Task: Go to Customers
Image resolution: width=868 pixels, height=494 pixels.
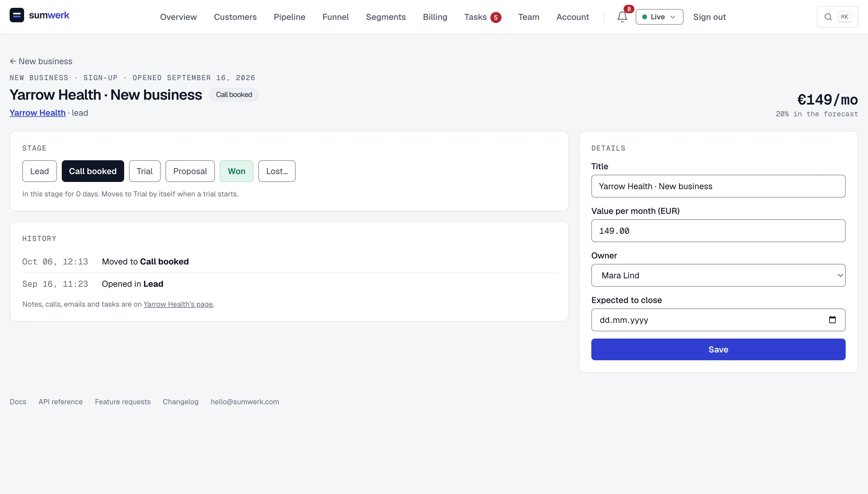Action: [x=235, y=17]
